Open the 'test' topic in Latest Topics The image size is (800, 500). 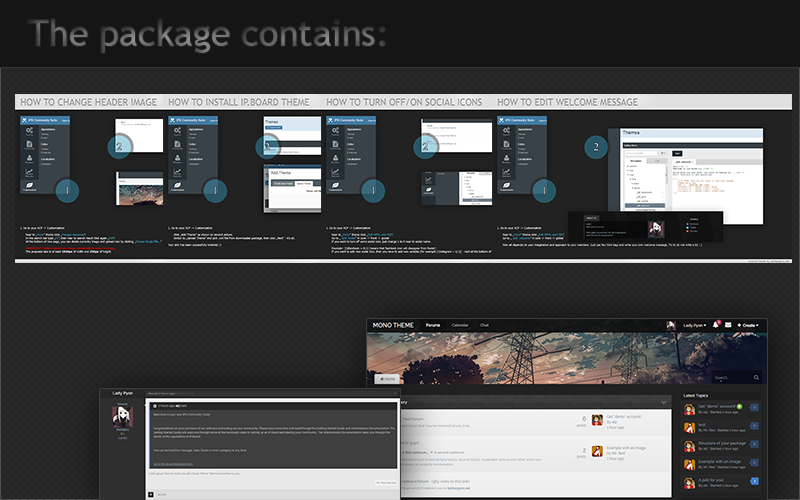click(x=702, y=424)
